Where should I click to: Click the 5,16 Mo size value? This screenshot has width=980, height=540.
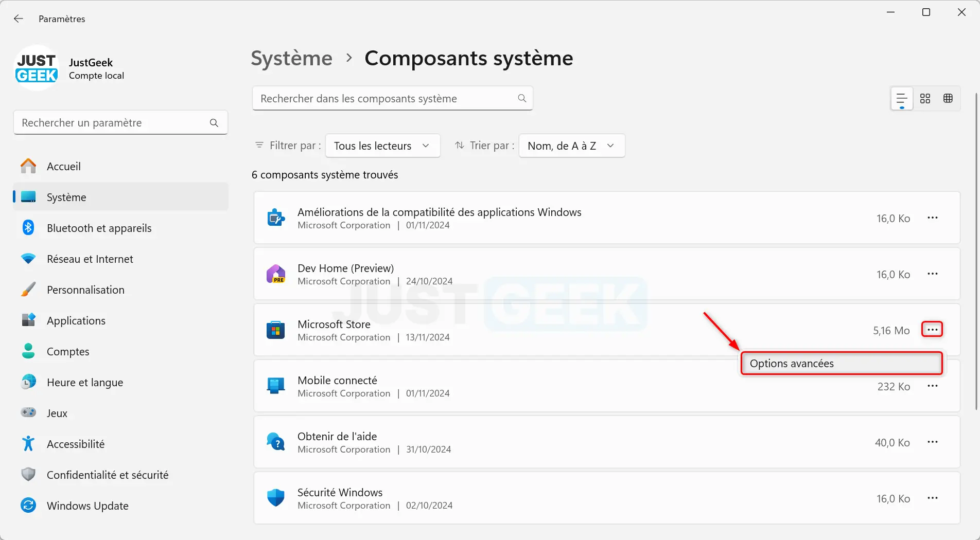click(x=891, y=331)
